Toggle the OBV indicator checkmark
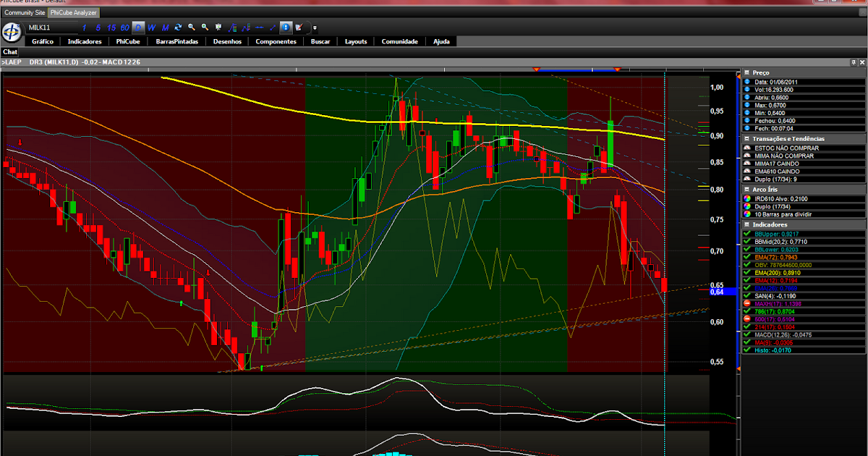Screen dimensions: 868x456 [x=747, y=264]
